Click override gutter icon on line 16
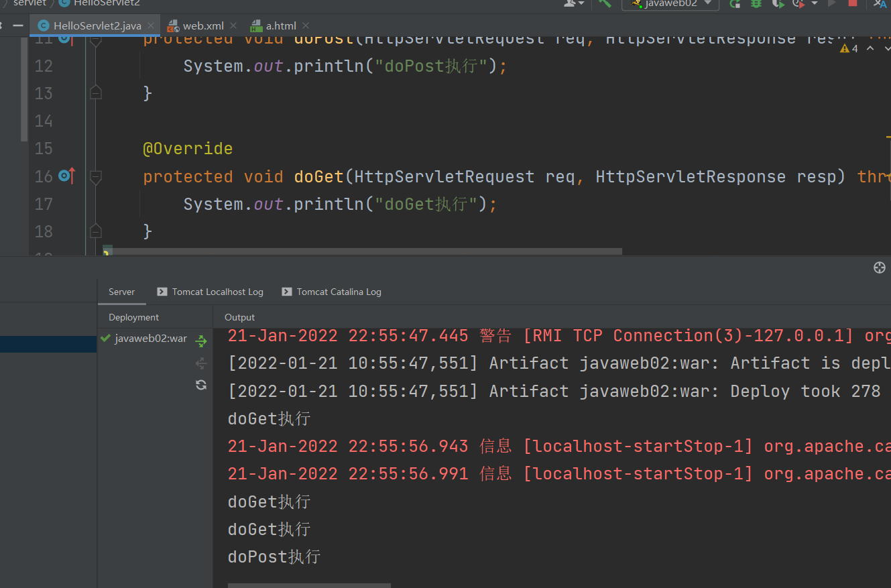 pos(66,176)
